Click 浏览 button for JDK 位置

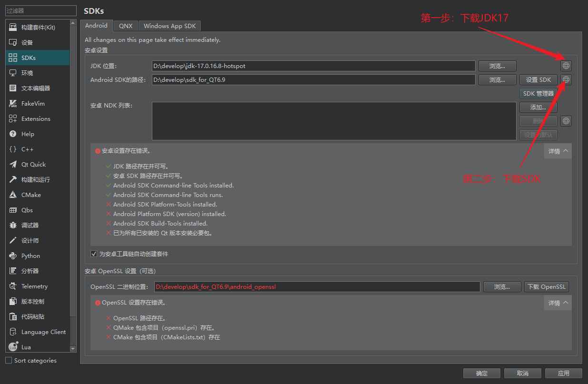[x=497, y=66]
